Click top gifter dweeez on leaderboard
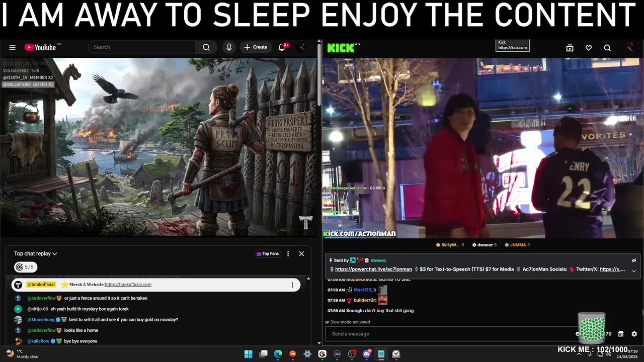644x362 pixels. point(485,245)
